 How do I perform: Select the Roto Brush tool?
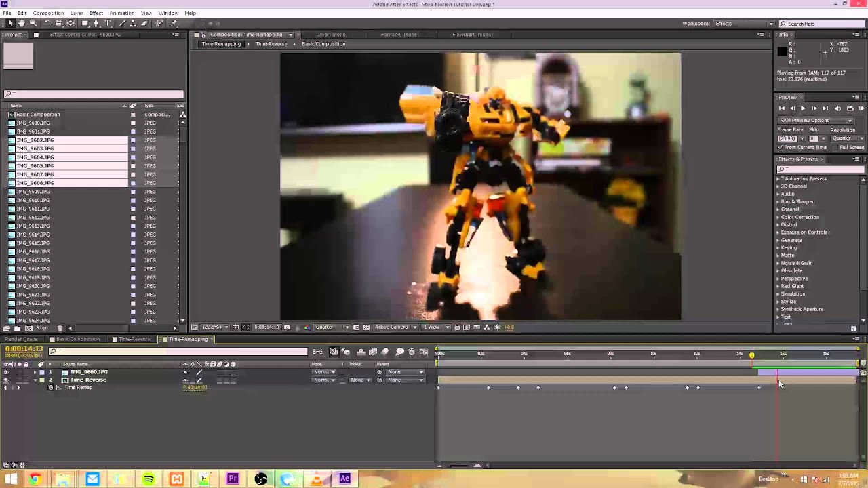[x=159, y=23]
